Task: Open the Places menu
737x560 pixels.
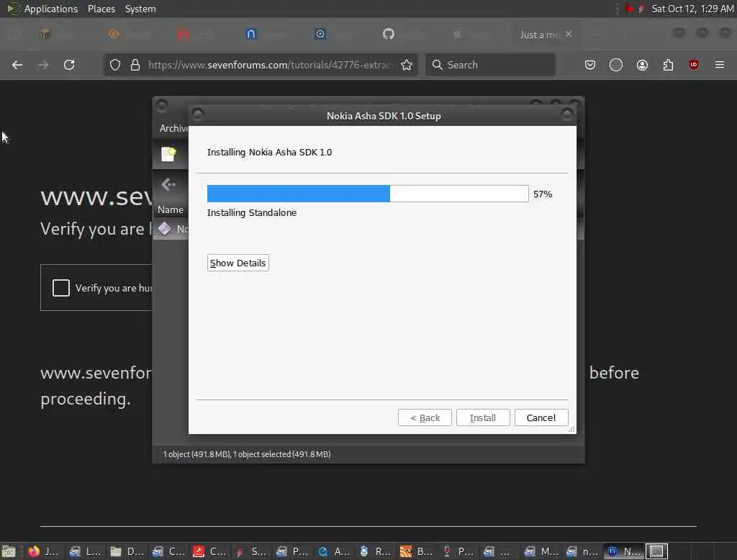Action: pyautogui.click(x=101, y=9)
